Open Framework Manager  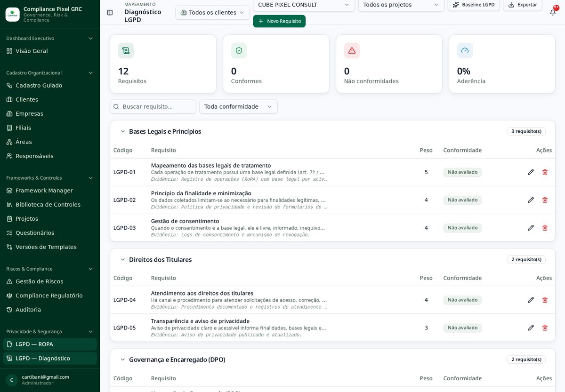pos(50,191)
